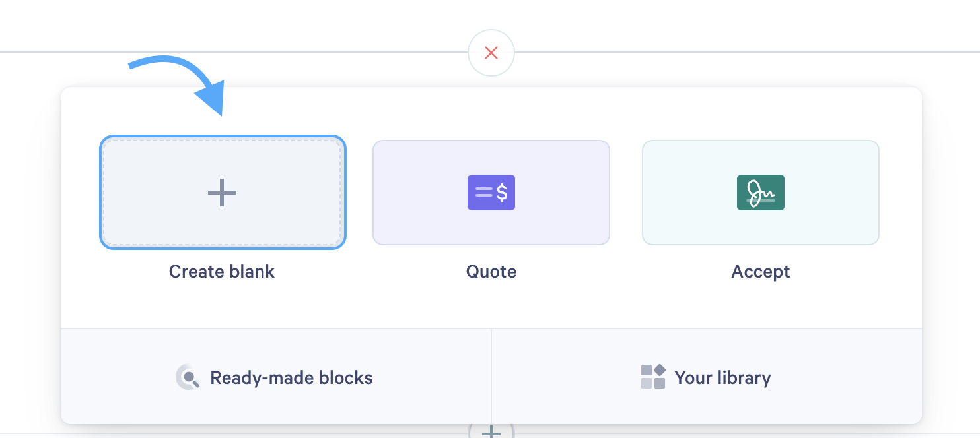This screenshot has width=980, height=438.
Task: Open Your library
Action: tap(707, 377)
